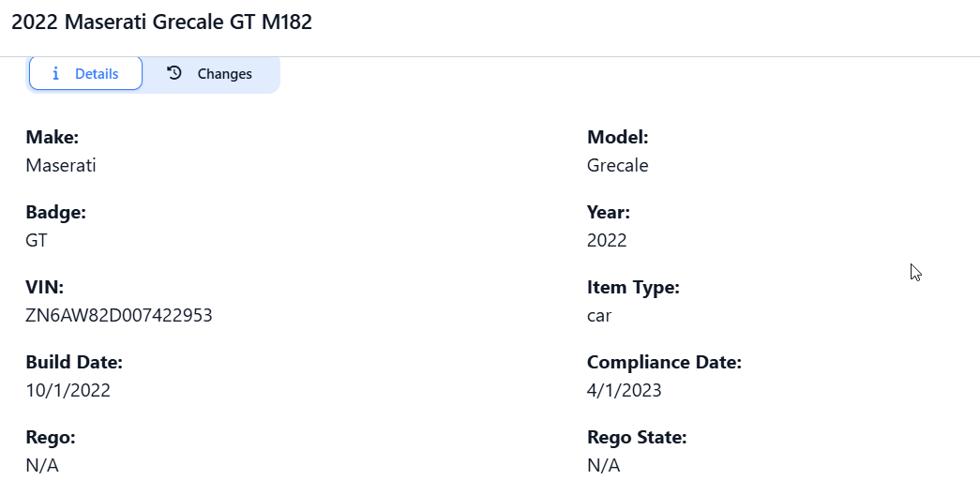The width and height of the screenshot is (980, 480).
Task: Click the Rego State field label
Action: coord(637,437)
